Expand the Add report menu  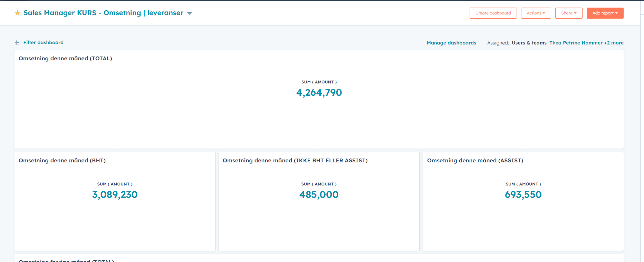click(x=605, y=13)
